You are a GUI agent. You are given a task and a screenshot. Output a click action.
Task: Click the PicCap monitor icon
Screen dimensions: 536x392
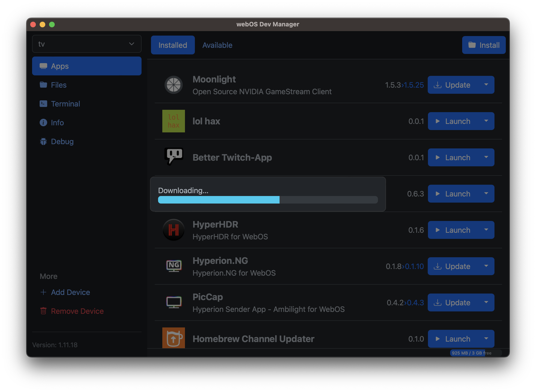coord(173,302)
